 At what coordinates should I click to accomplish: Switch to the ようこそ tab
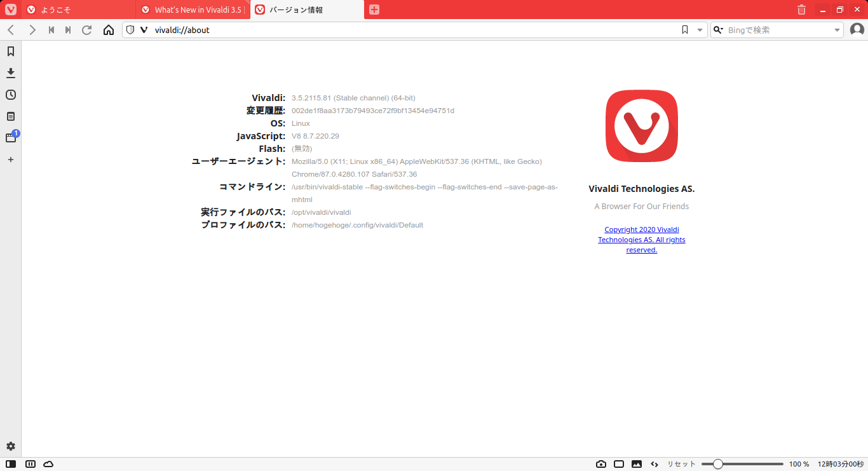[x=79, y=10]
